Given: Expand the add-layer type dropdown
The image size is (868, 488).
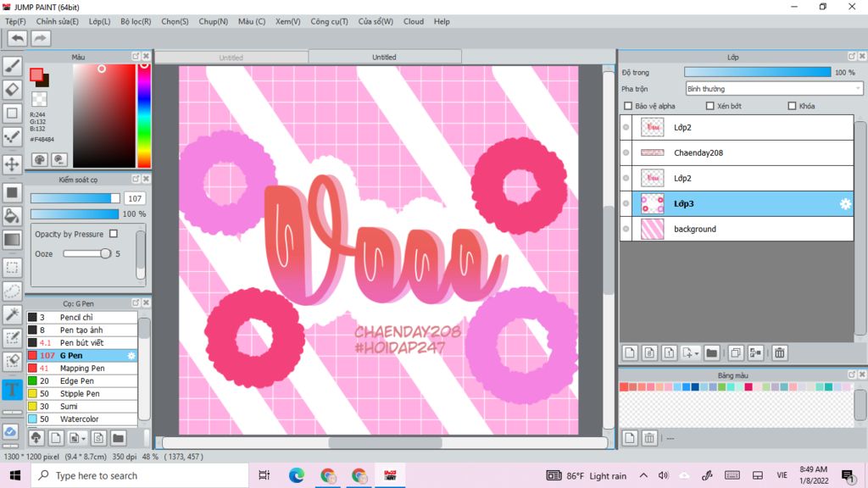Looking at the screenshot, I should pos(697,353).
